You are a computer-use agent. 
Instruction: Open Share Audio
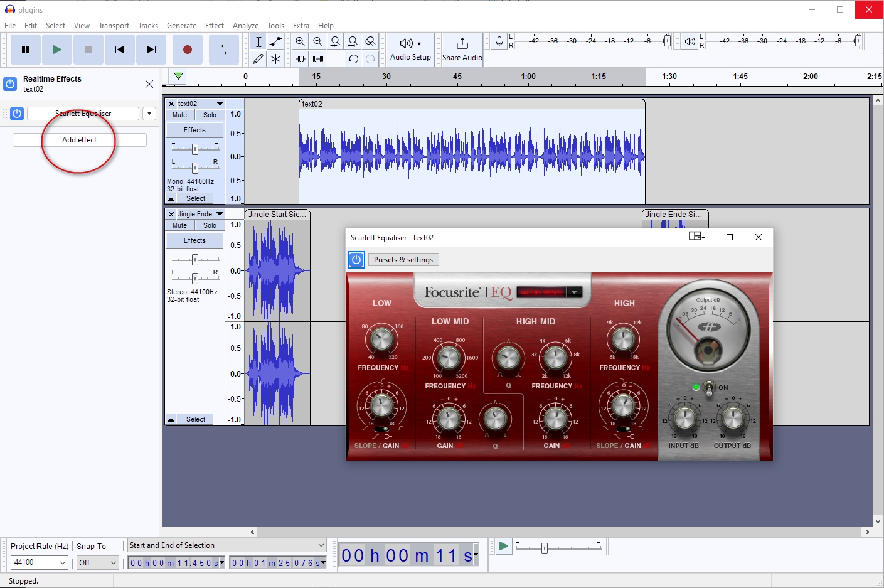click(462, 50)
